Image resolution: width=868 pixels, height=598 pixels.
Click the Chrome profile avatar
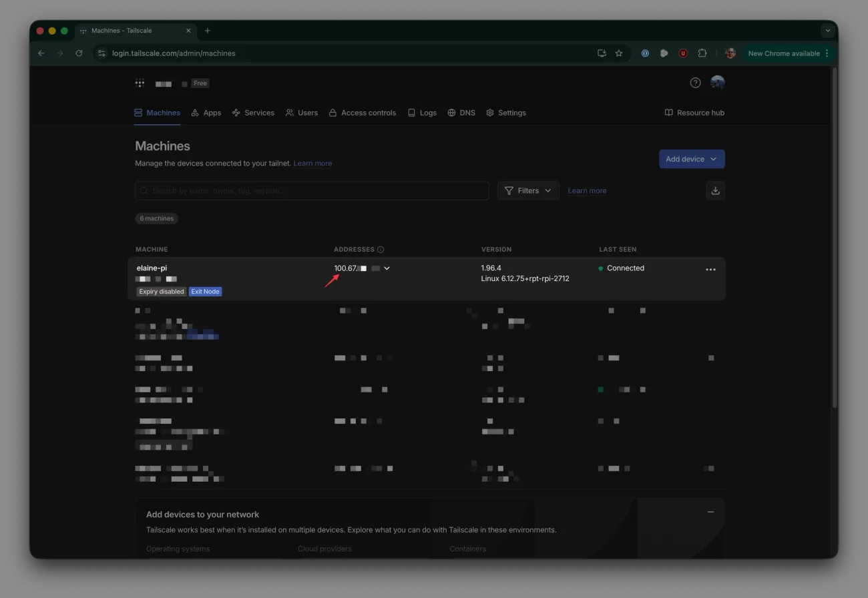pos(730,53)
